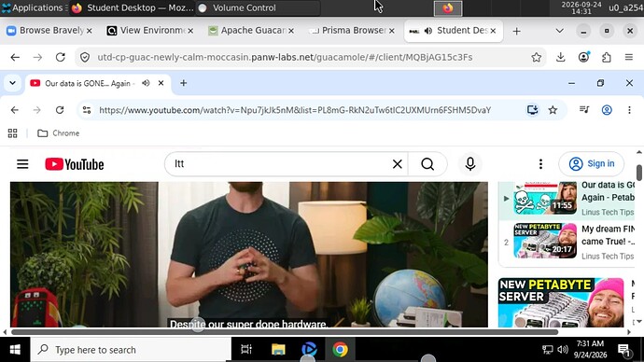The height and width of the screenshot is (362, 644).
Task: Open the large New Petabyte Server thumbnail
Action: (x=561, y=303)
